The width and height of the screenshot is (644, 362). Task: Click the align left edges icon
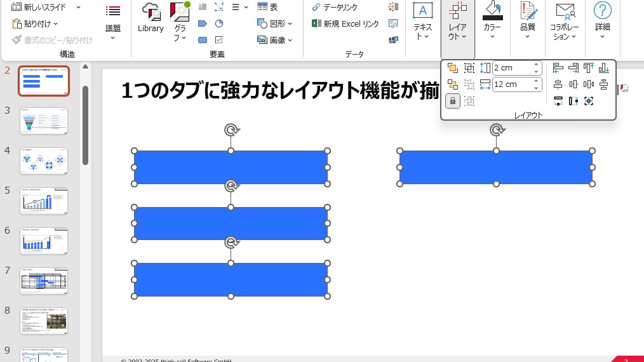pyautogui.click(x=558, y=68)
